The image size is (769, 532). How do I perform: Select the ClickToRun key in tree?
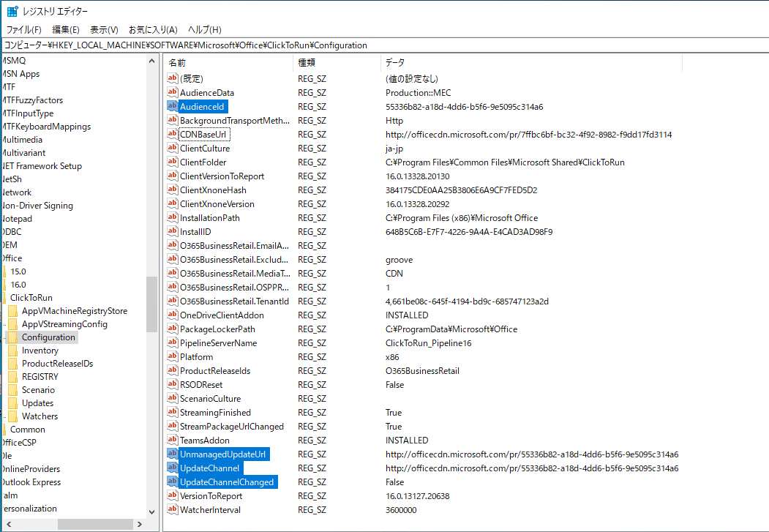point(31,298)
